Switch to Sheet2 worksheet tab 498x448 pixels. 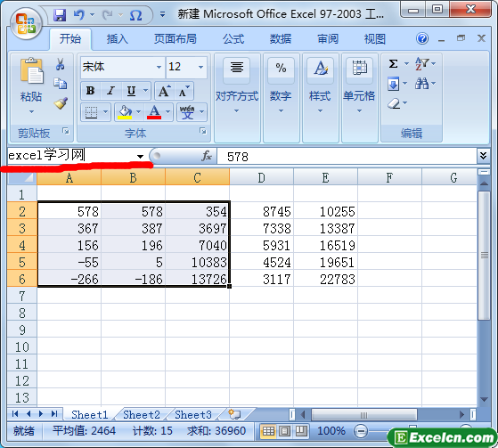(142, 415)
